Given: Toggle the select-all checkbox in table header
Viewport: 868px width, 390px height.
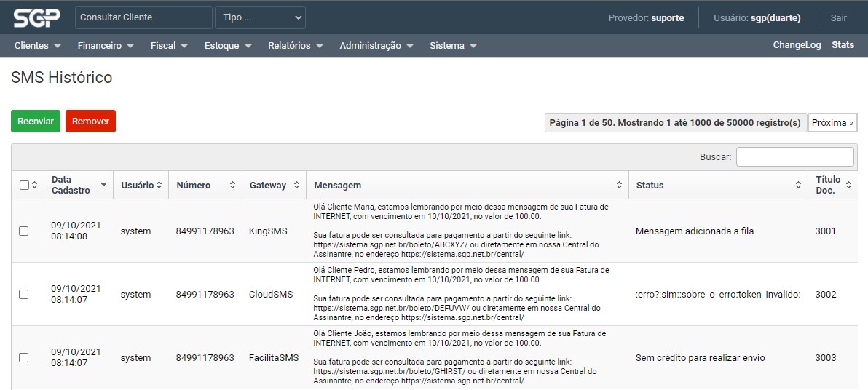Looking at the screenshot, I should tap(24, 186).
